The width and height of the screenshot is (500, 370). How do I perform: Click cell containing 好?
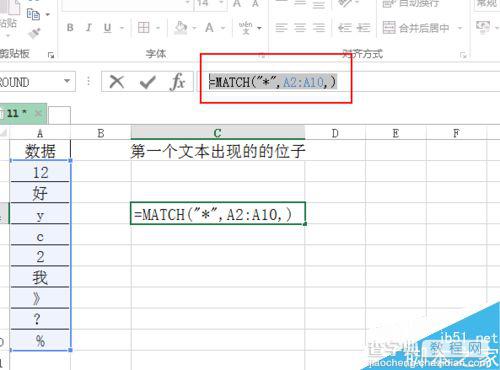(40, 193)
